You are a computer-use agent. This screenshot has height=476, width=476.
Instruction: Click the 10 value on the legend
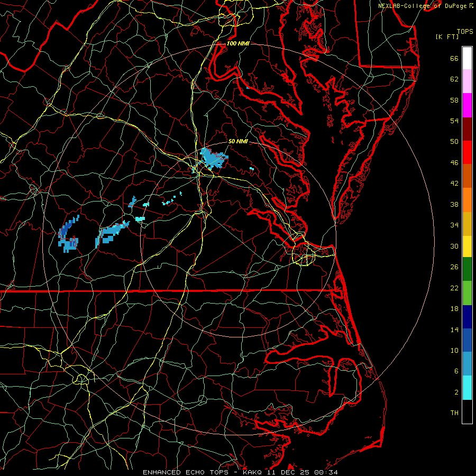click(454, 350)
